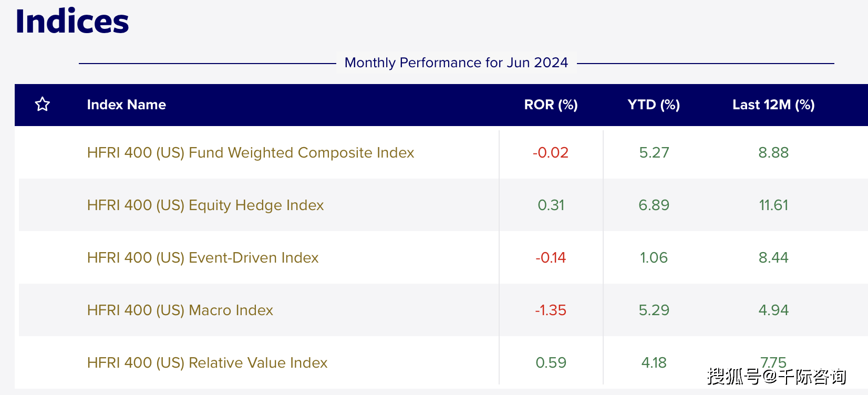Screen dimensions: 868x395
Task: Click YTD value 4.18
Action: point(654,362)
